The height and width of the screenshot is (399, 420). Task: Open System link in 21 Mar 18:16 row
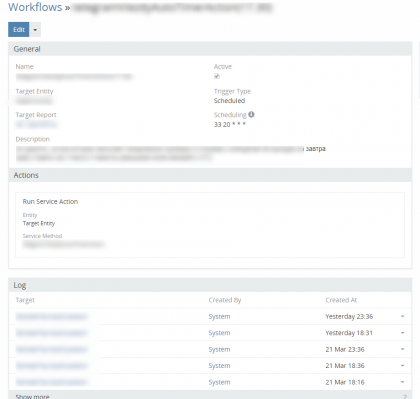(x=219, y=382)
